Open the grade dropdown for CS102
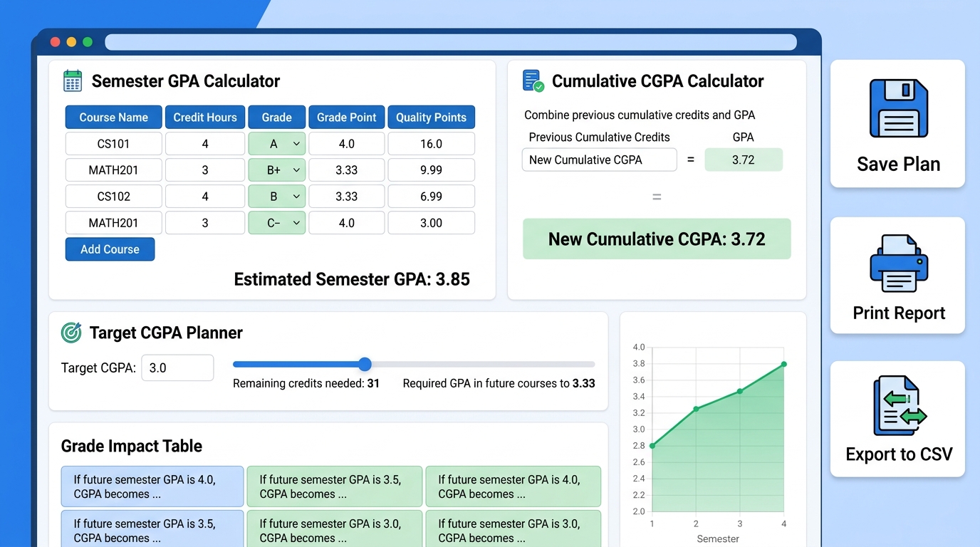The width and height of the screenshot is (980, 547). [x=277, y=197]
